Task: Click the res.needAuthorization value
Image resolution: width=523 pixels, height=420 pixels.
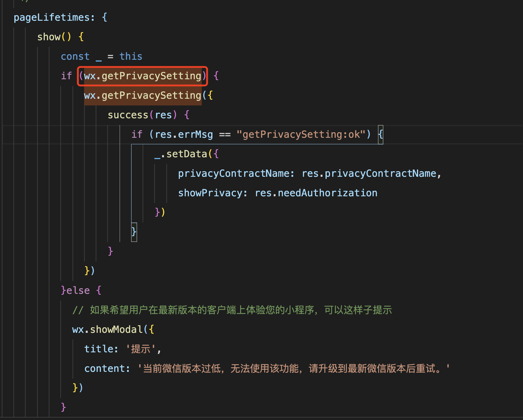Action: point(316,193)
